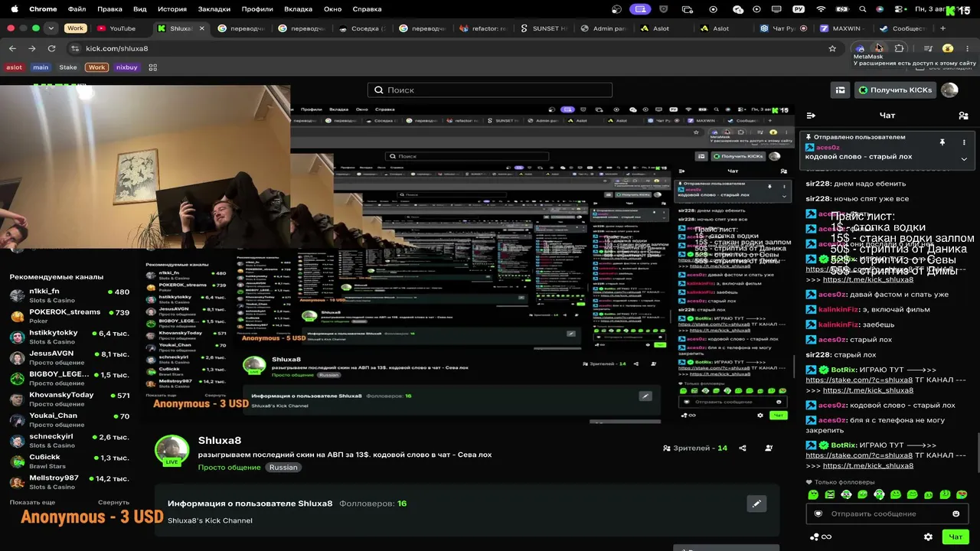Viewport: 980px width, 551px height.
Task: Click in the Отправить сообщение message field
Action: 887,514
